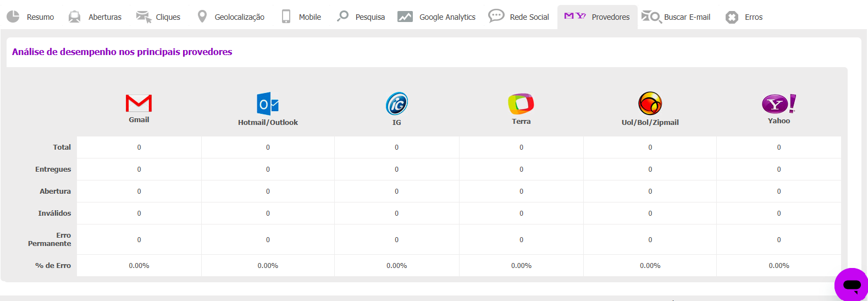Click the Geolocalização pin icon
Screen dimensions: 868x301
(x=202, y=17)
